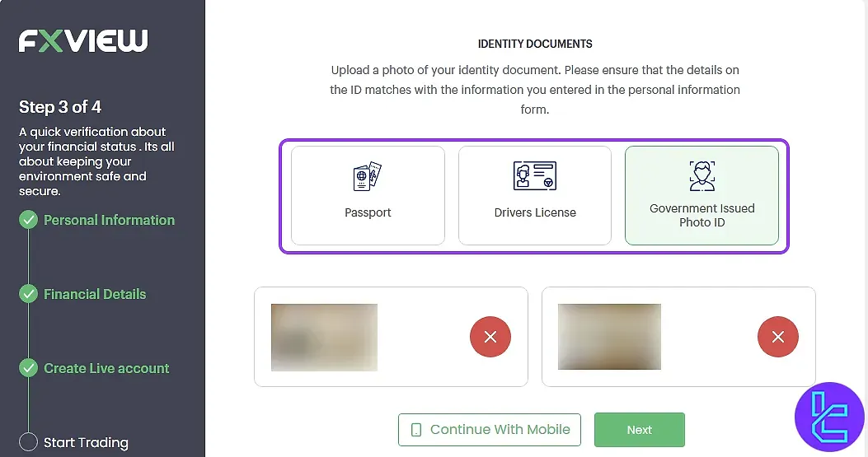The width and height of the screenshot is (868, 457).
Task: Click the mobile phone icon on Continue button
Action: (x=416, y=430)
